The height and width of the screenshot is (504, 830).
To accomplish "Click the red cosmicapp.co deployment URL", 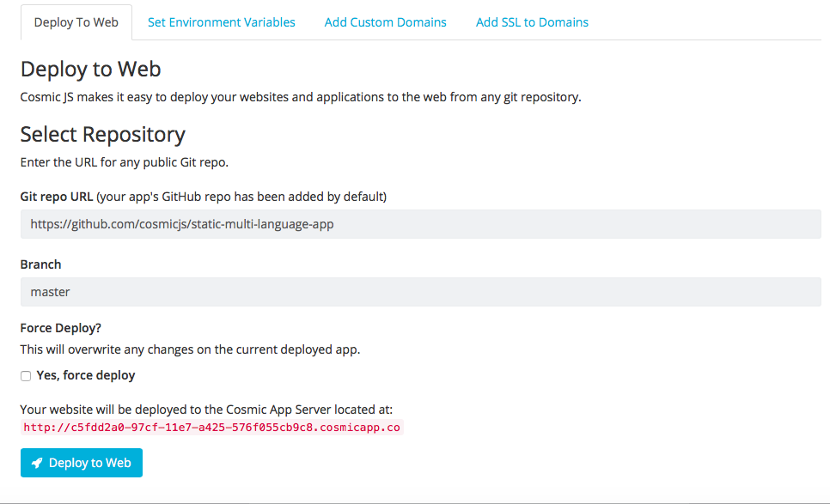I will (211, 427).
